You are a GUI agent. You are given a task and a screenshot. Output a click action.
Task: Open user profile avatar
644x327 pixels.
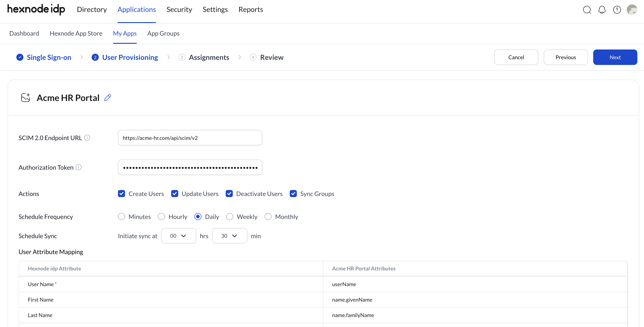pyautogui.click(x=632, y=10)
